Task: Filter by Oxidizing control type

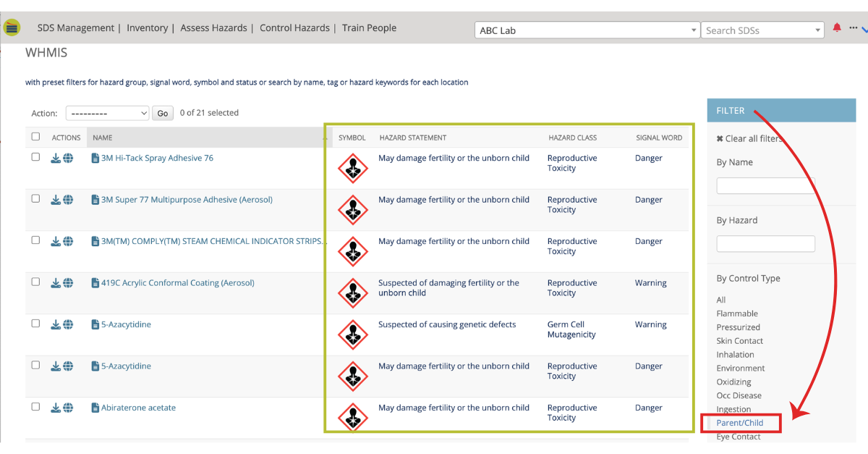Action: [x=733, y=382]
